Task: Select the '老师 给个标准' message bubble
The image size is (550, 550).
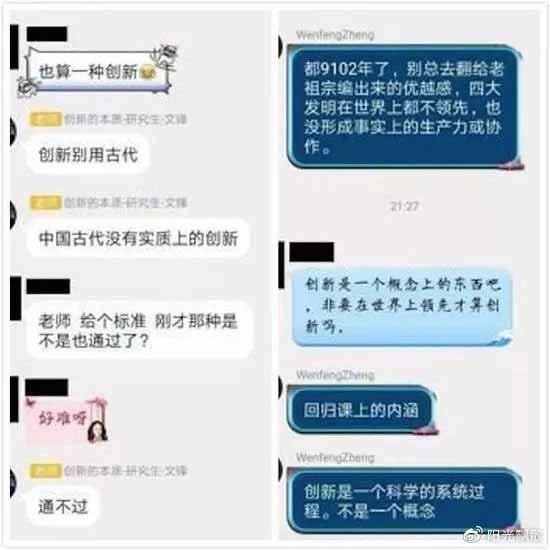Action: [140, 330]
